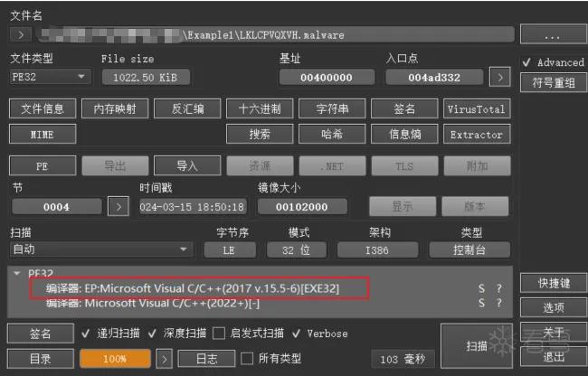Open the 自动 scan mode dropdown

101,249
